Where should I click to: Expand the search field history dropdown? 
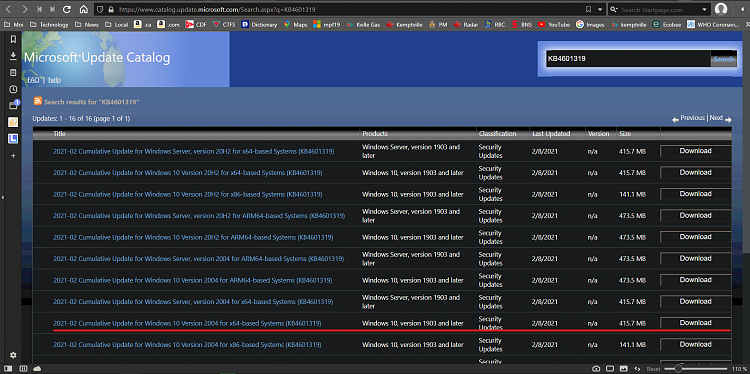pos(704,9)
